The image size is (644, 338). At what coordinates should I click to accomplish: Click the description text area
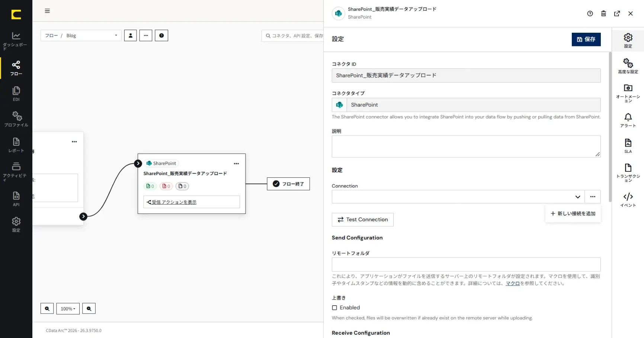pyautogui.click(x=466, y=147)
